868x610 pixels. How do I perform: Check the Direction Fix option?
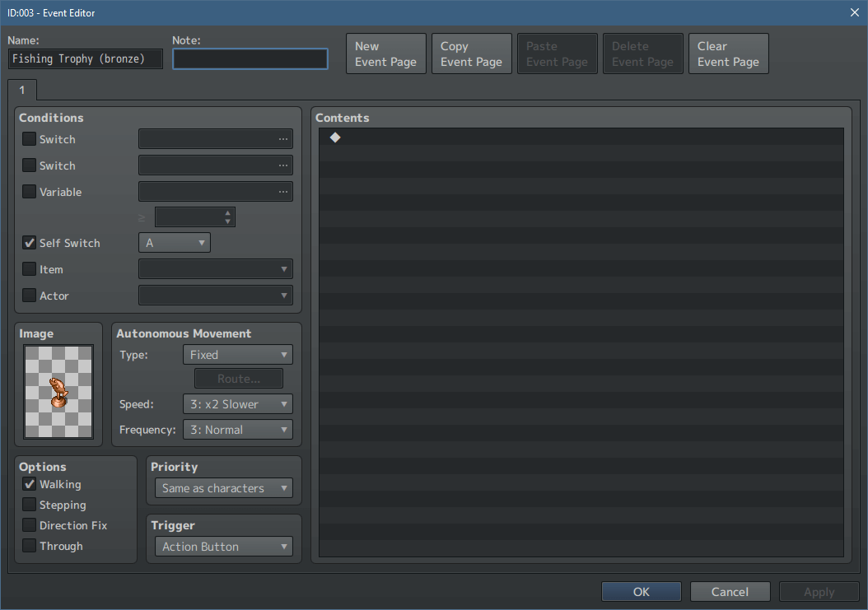point(29,524)
